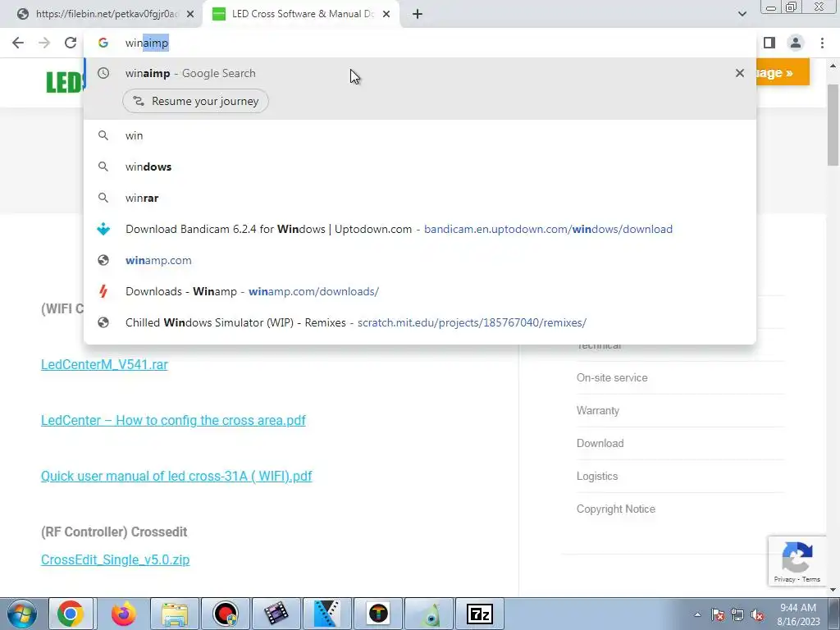Open the blue K app in taskbar
The width and height of the screenshot is (840, 630).
[x=326, y=614]
